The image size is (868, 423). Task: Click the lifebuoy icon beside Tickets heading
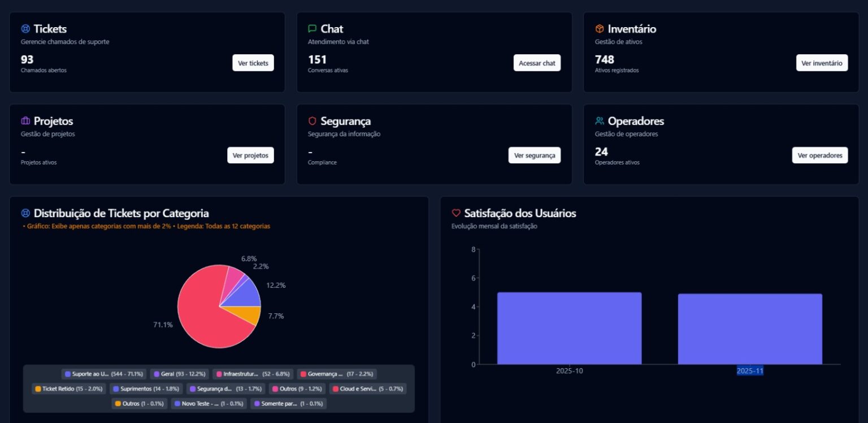tap(25, 29)
